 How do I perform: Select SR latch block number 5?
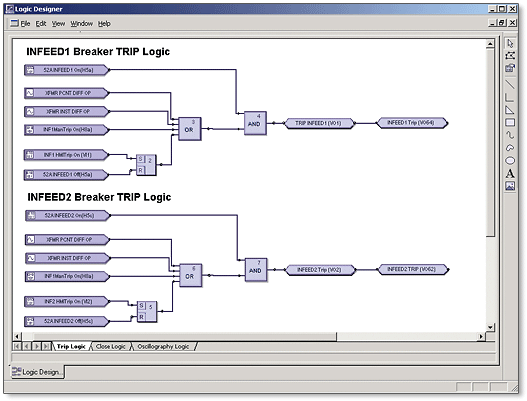click(x=147, y=312)
